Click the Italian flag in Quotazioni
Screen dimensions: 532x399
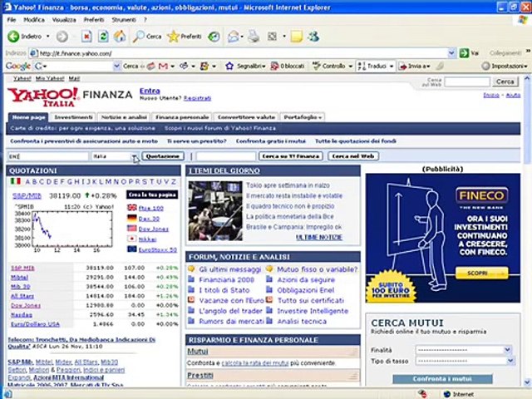click(16, 181)
